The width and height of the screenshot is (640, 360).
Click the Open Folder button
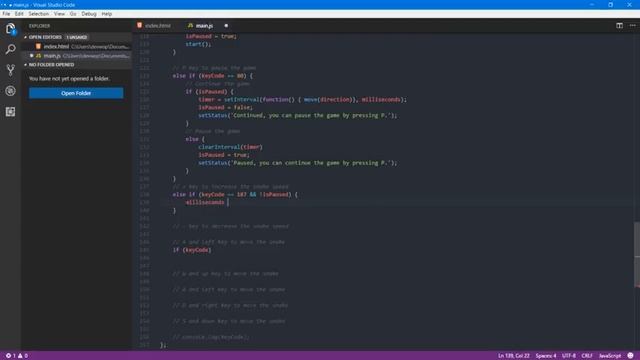click(76, 93)
